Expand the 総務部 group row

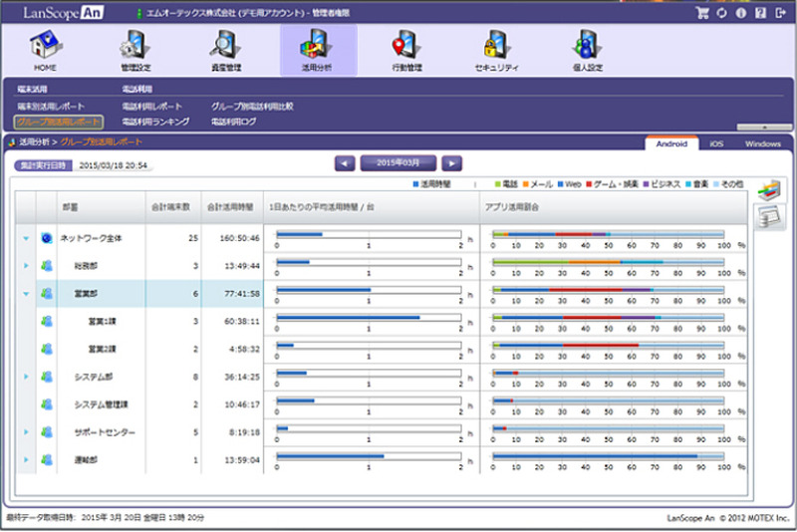point(26,266)
